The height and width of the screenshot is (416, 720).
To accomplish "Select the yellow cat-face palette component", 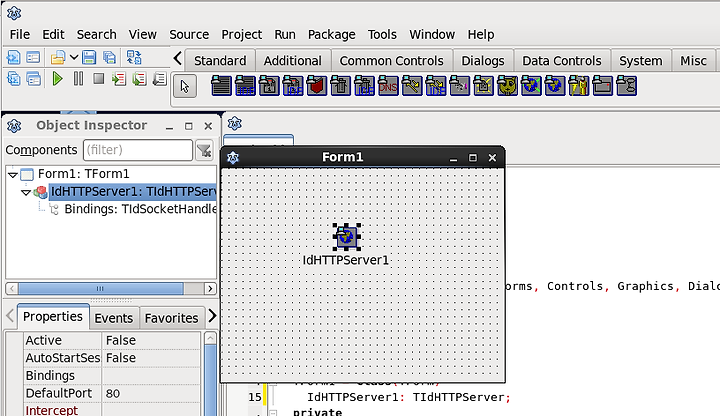I will tap(507, 86).
